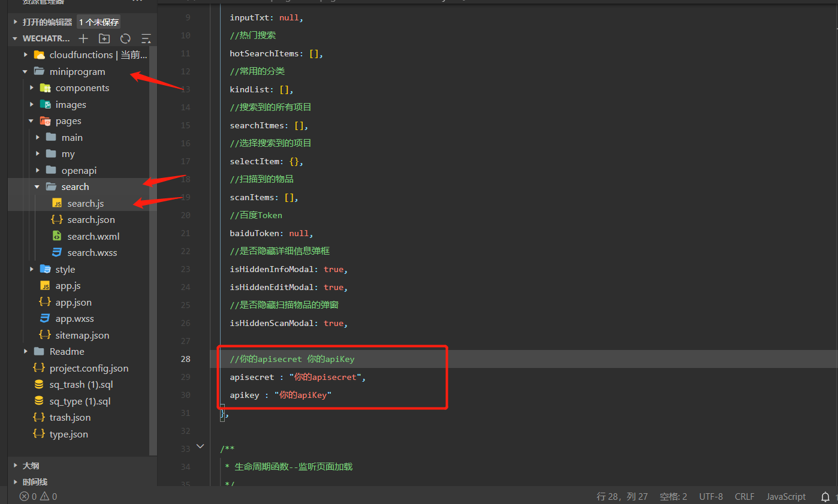Open search.wxss stylesheet file

pos(92,252)
